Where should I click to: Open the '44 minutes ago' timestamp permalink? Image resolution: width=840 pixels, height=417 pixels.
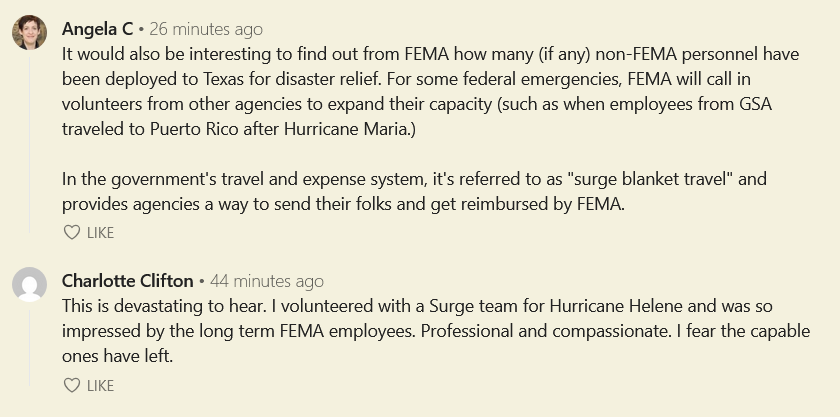click(267, 281)
